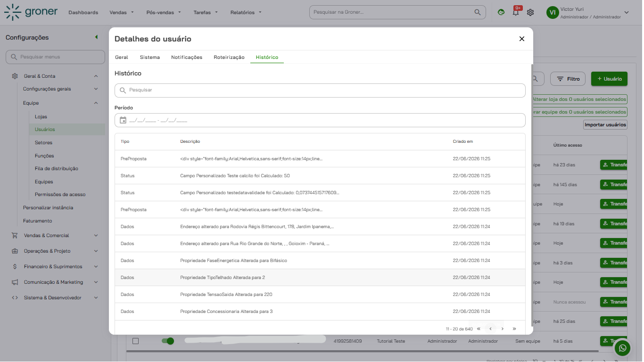Open the green chat assistant icon
Viewport: 644px width, 362px height.
click(501, 12)
